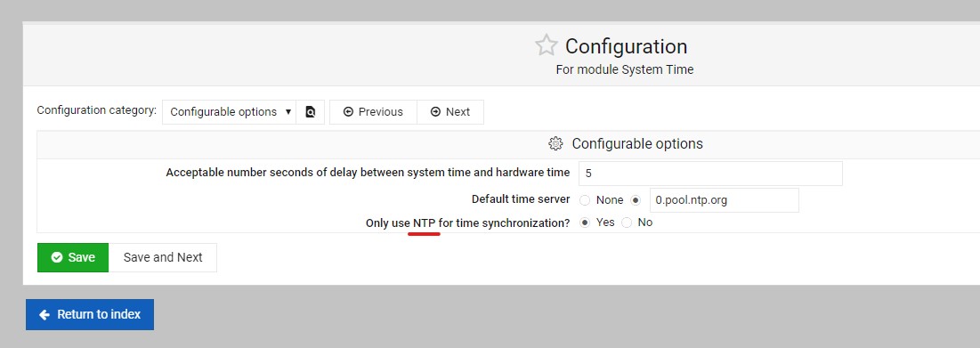980x348 pixels.
Task: Click the favorite star icon beside Configuration
Action: pyautogui.click(x=546, y=45)
